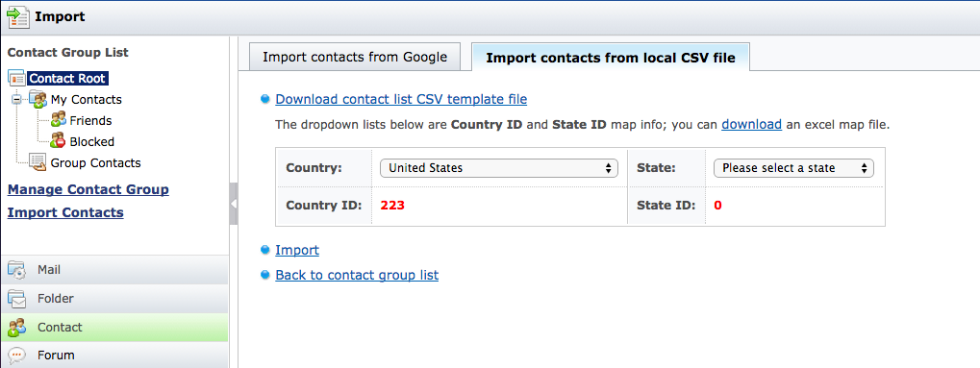This screenshot has height=368, width=980.
Task: Click the Blocked contacts icon
Action: pyautogui.click(x=58, y=141)
